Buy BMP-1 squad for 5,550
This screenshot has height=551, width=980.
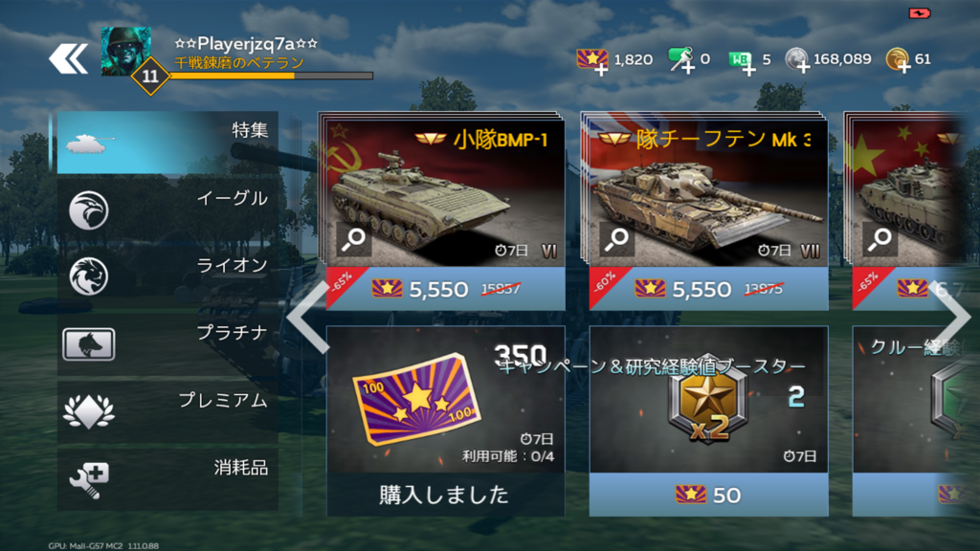[x=446, y=289]
